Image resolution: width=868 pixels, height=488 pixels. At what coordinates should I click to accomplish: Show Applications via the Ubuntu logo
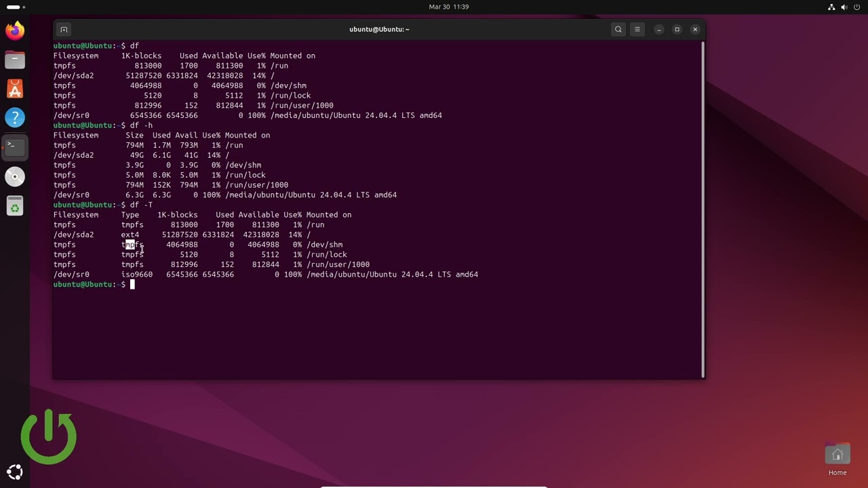click(x=14, y=472)
